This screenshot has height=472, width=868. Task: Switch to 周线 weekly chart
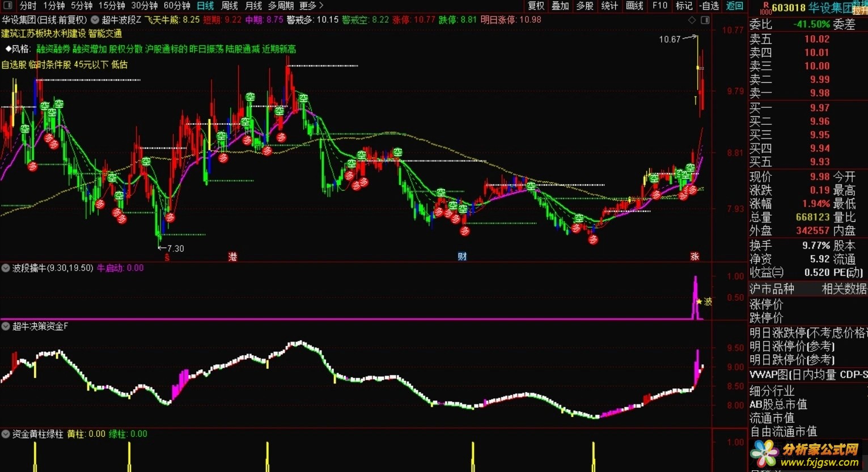[x=229, y=6]
